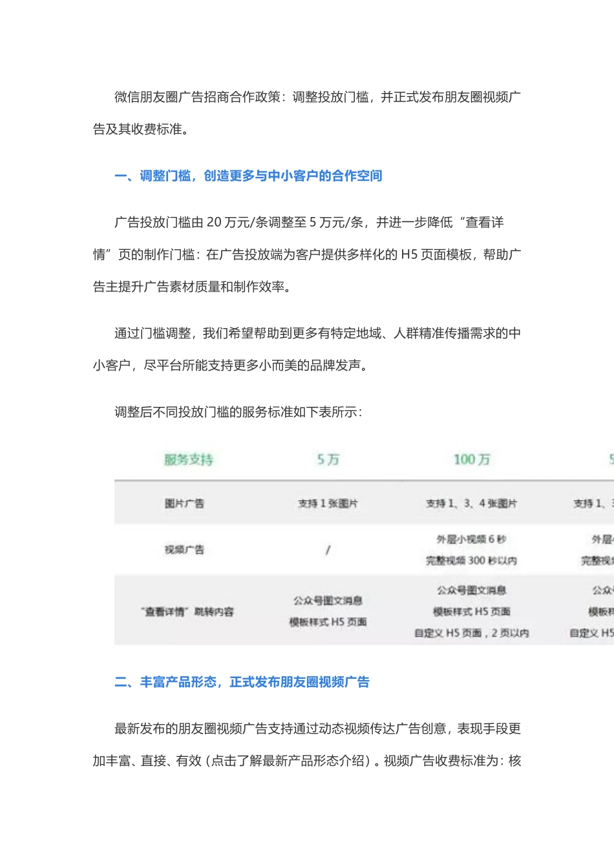Viewport: 614px width, 868px height.
Task: Click the text (点击了解最新产品形态介绍)
Action: (x=290, y=761)
